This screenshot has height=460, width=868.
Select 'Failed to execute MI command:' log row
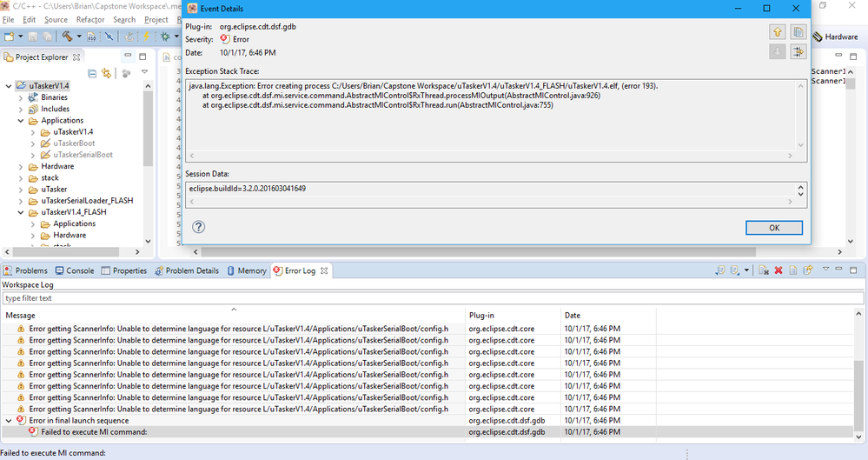427,431
